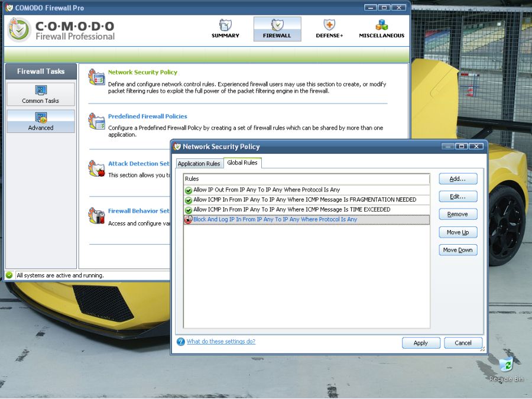The image size is (532, 399).
Task: Click the Firewall Behavior Settings icon
Action: [97, 216]
